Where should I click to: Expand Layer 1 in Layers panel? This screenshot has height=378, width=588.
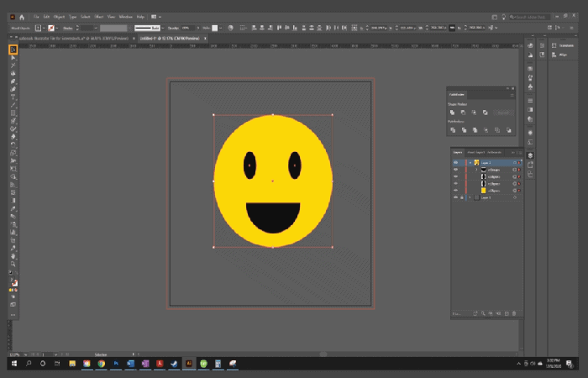(x=470, y=197)
